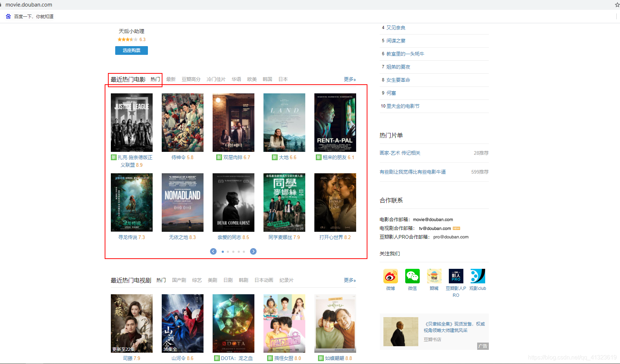620x364 pixels.
Task: Select the last pagination dot of hot movies
Action: point(243,251)
